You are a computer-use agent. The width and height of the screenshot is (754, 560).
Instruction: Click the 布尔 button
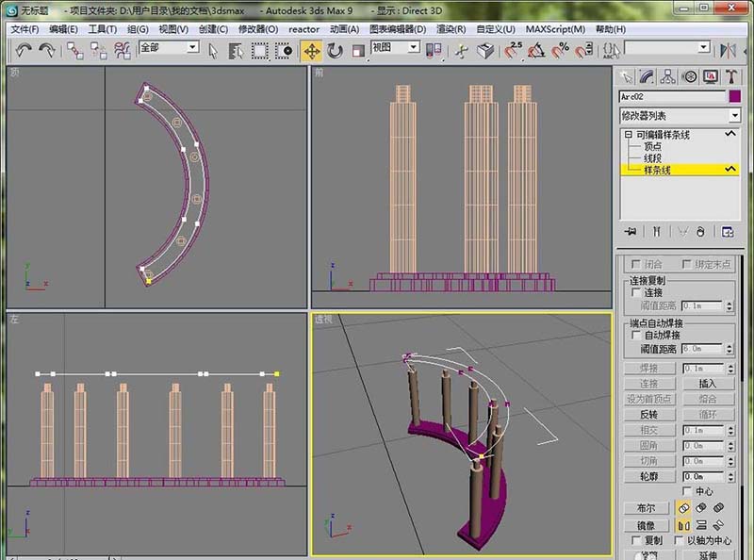pos(647,508)
